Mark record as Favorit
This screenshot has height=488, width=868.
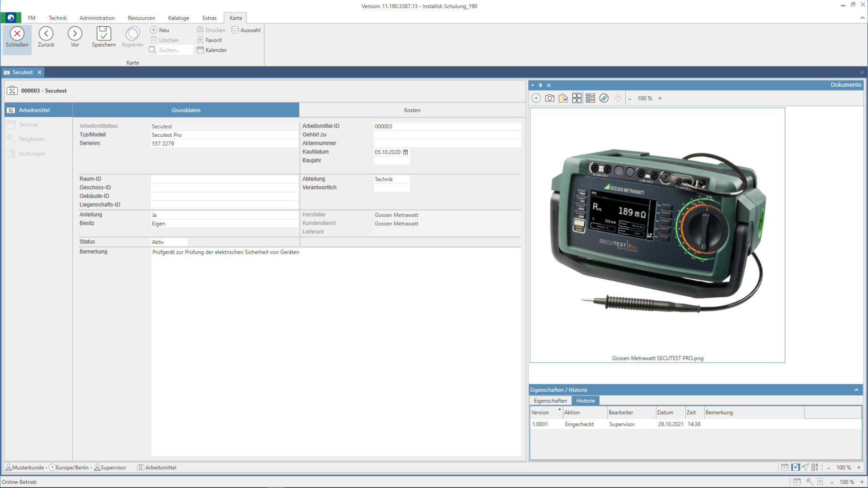point(209,40)
